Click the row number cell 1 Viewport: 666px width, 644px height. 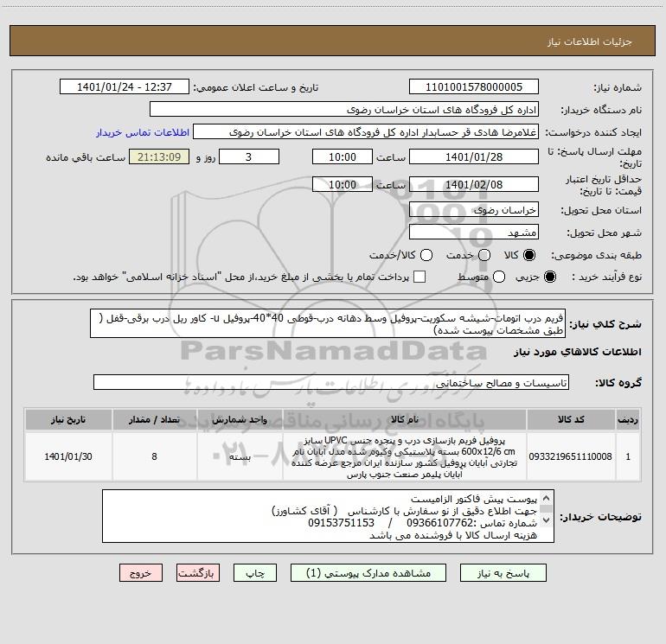point(628,456)
